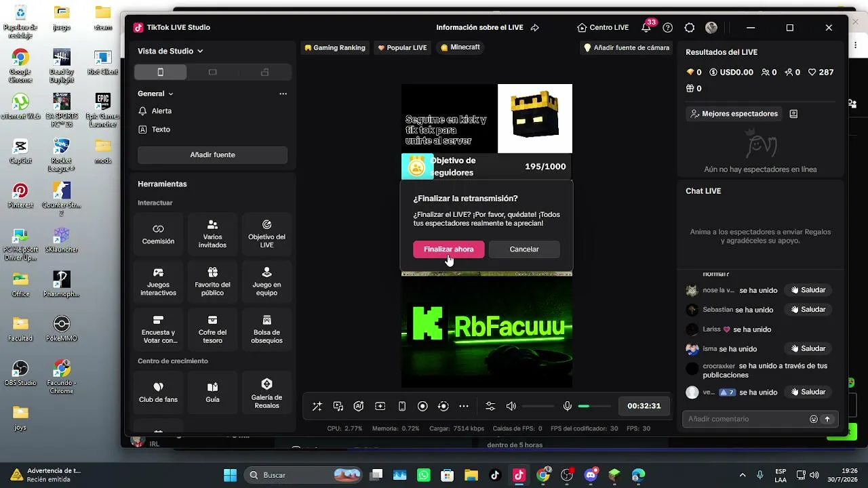This screenshot has width=868, height=488.
Task: Greet isma with Saludar
Action: click(x=808, y=348)
